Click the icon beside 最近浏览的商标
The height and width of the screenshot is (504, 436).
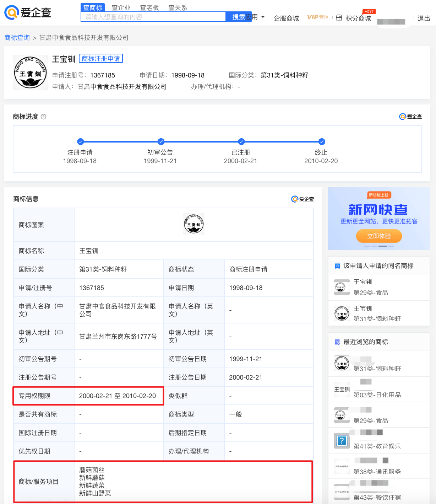click(x=338, y=342)
